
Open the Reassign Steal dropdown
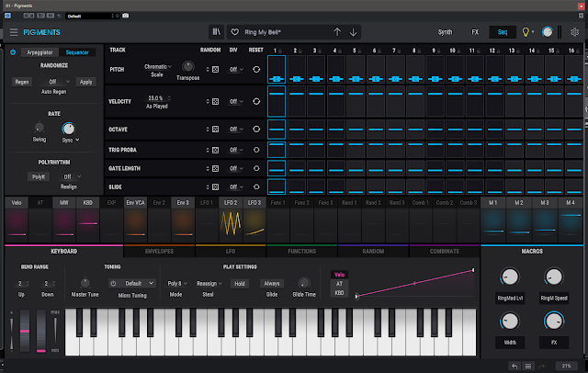(x=209, y=283)
